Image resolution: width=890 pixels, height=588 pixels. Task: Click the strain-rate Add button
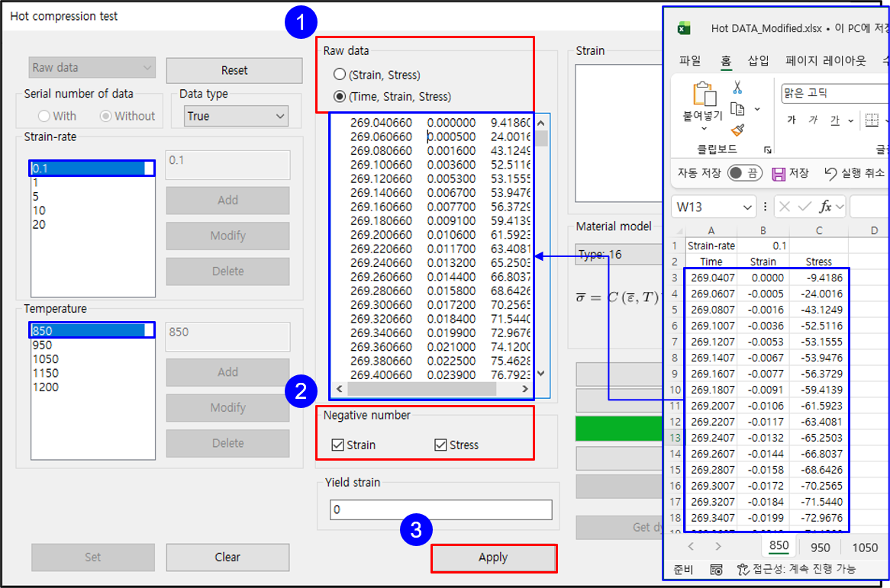pos(227,200)
